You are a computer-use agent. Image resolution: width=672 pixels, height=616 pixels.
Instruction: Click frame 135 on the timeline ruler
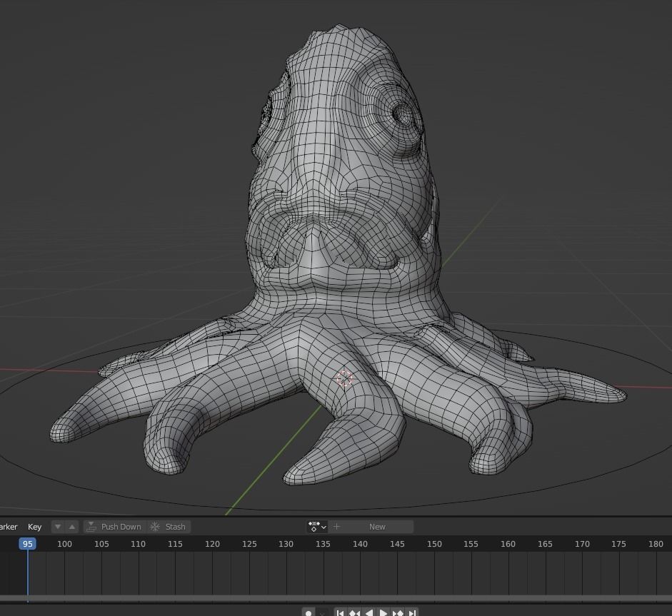coord(323,544)
